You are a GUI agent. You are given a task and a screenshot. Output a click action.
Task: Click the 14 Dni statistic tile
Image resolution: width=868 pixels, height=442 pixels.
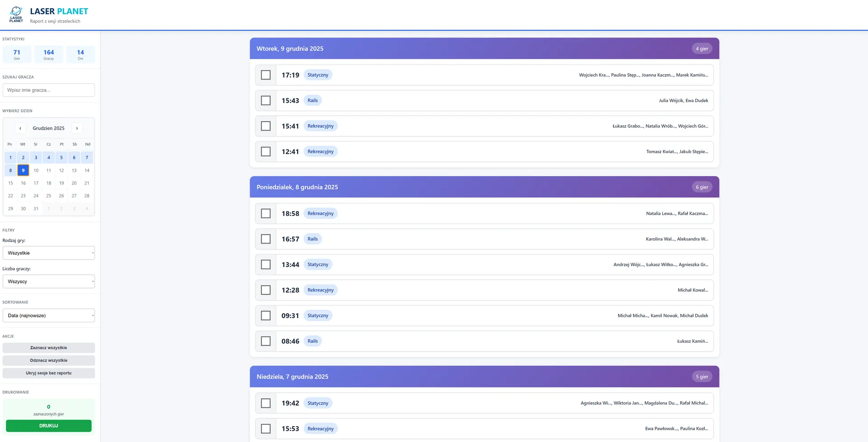(x=80, y=54)
